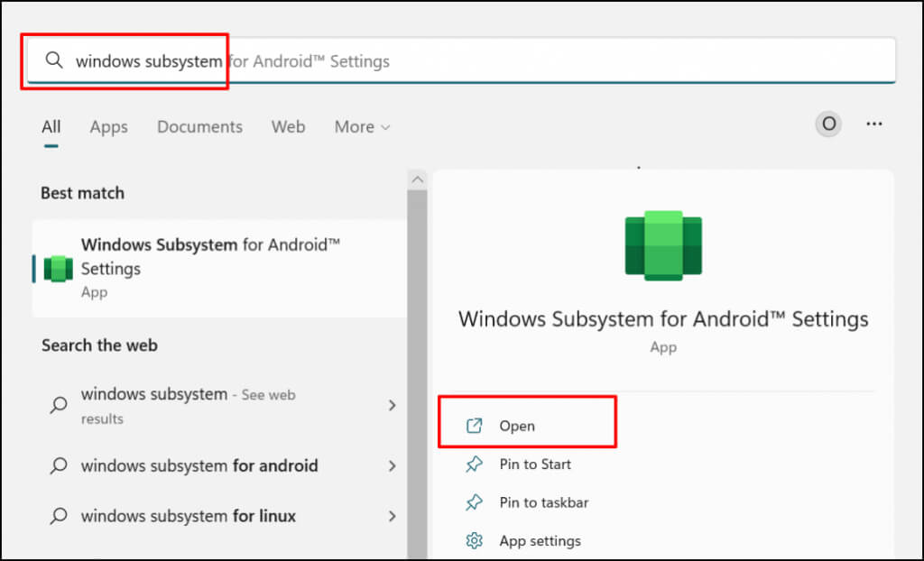924x561 pixels.
Task: Click search icon beside 'See web results'
Action: (59, 405)
